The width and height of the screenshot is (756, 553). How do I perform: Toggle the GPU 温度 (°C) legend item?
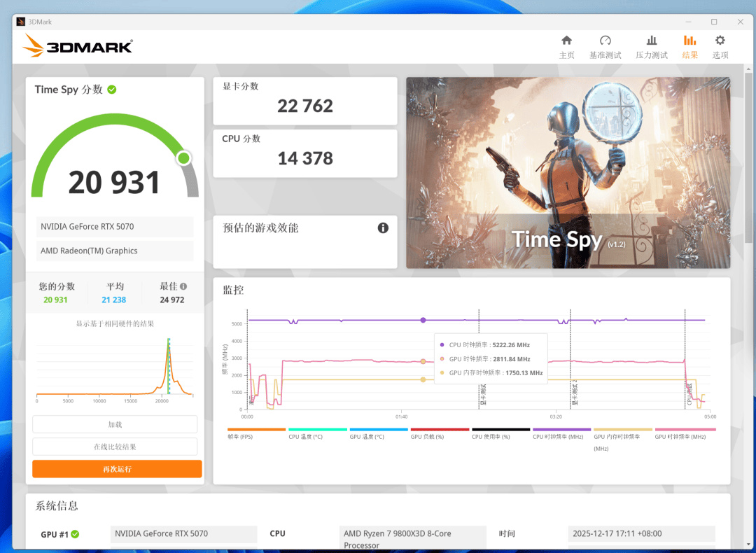coord(379,433)
